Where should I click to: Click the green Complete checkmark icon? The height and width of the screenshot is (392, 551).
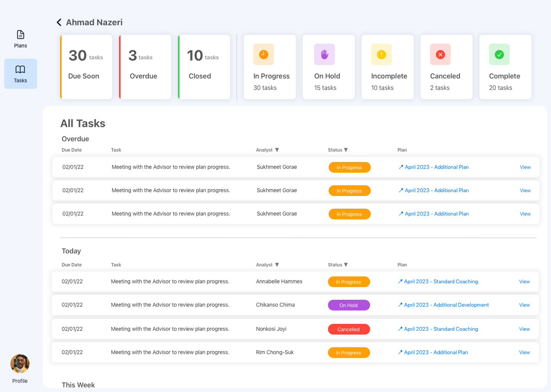tap(499, 54)
